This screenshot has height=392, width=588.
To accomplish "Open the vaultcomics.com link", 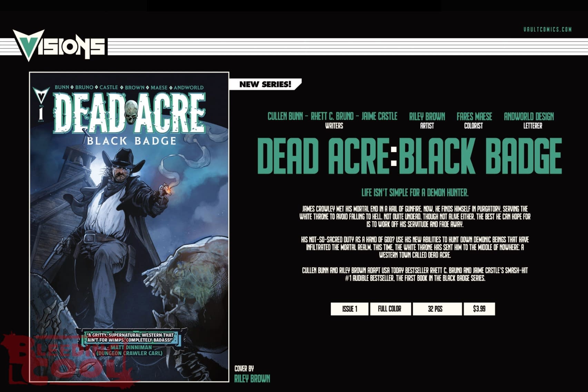I will tap(547, 29).
